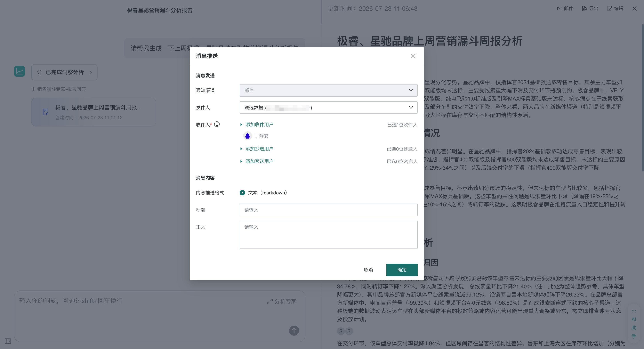The image size is (644, 349).
Task: Click 已选1位收件人 text
Action: pos(402,125)
